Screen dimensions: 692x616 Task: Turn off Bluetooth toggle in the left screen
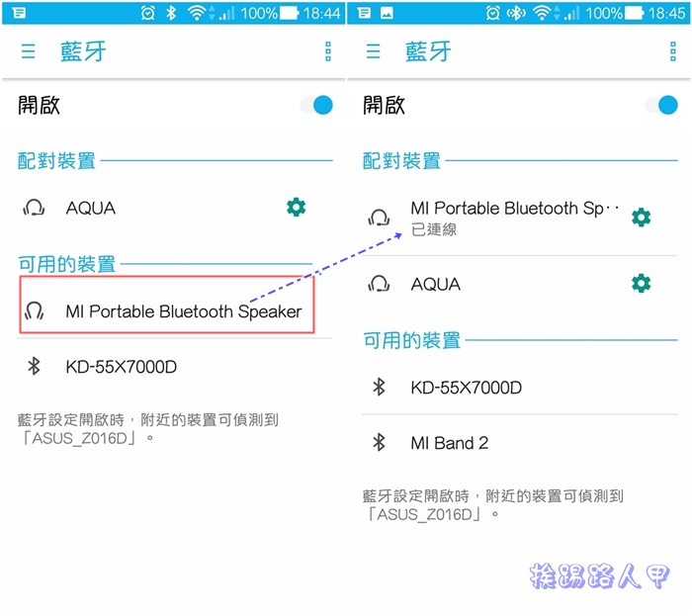tap(317, 106)
